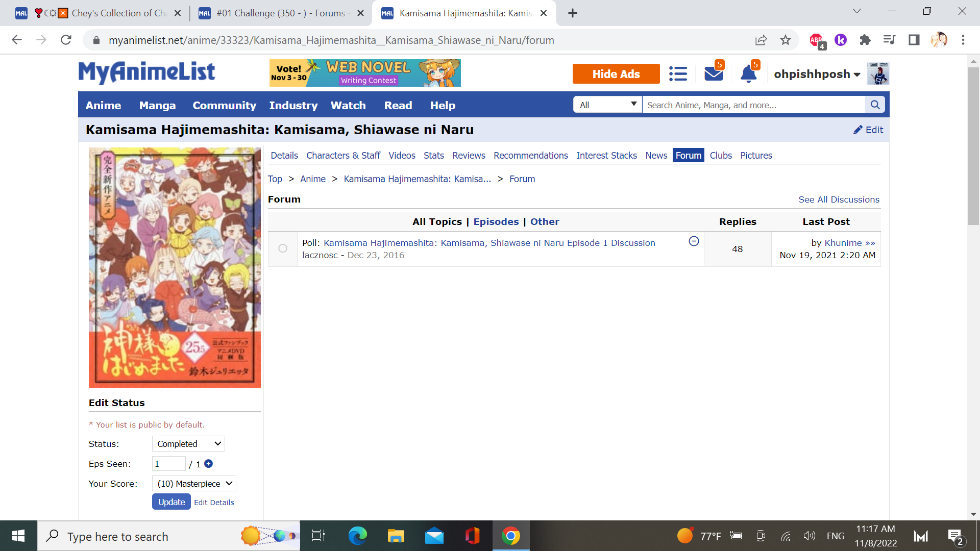Select the Status dropdown showing Completed
980x551 pixels.
click(188, 443)
